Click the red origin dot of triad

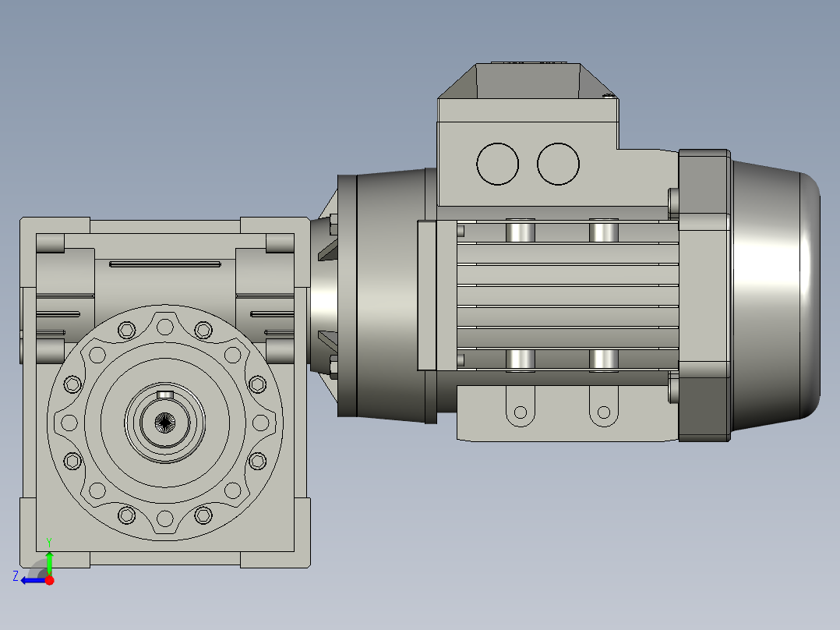click(49, 580)
